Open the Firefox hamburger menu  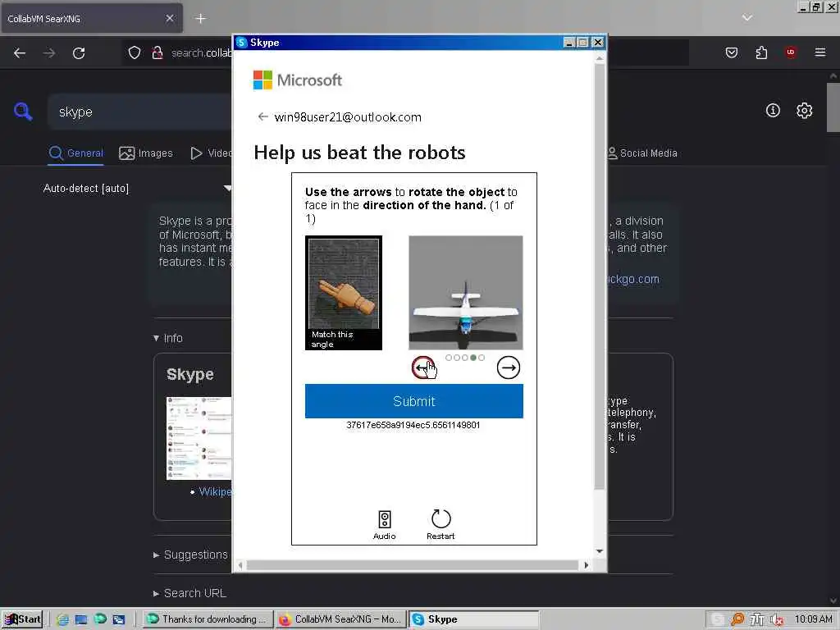point(820,52)
